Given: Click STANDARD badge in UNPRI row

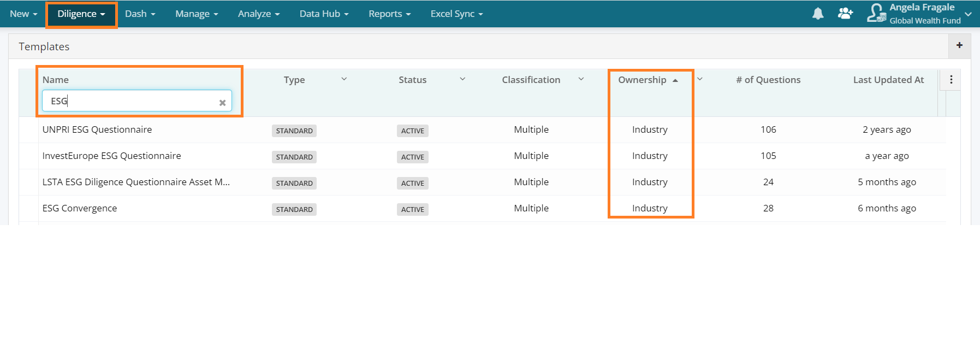Looking at the screenshot, I should coord(294,131).
